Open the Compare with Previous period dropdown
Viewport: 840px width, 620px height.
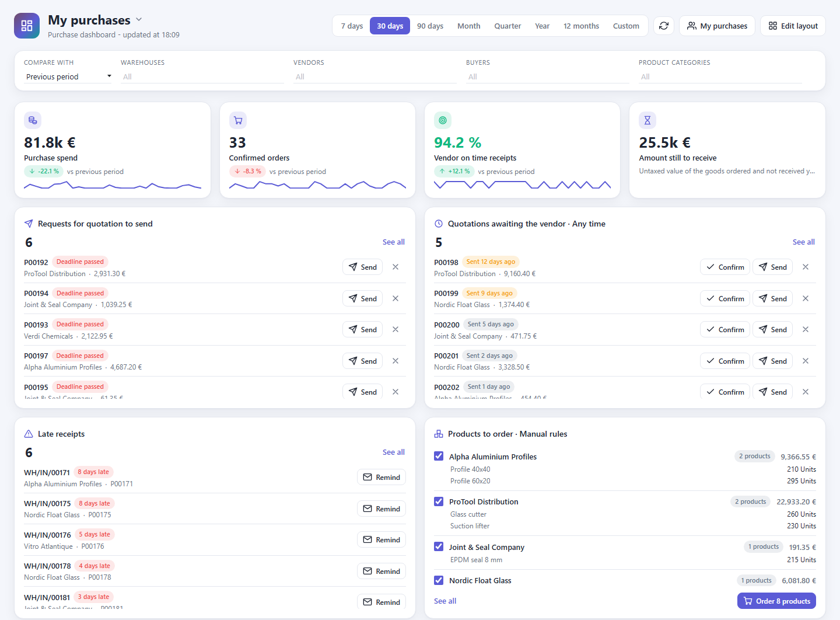[x=68, y=76]
